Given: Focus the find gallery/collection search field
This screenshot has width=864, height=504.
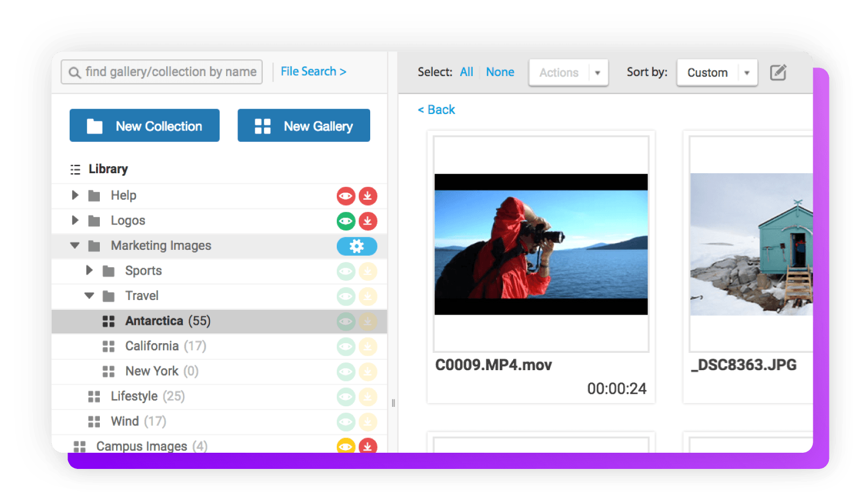Looking at the screenshot, I should pyautogui.click(x=162, y=72).
